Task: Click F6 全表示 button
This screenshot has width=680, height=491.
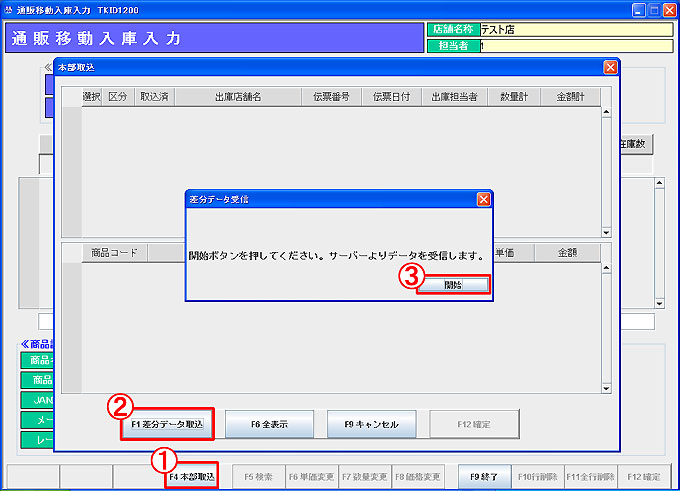Action: pos(269,424)
